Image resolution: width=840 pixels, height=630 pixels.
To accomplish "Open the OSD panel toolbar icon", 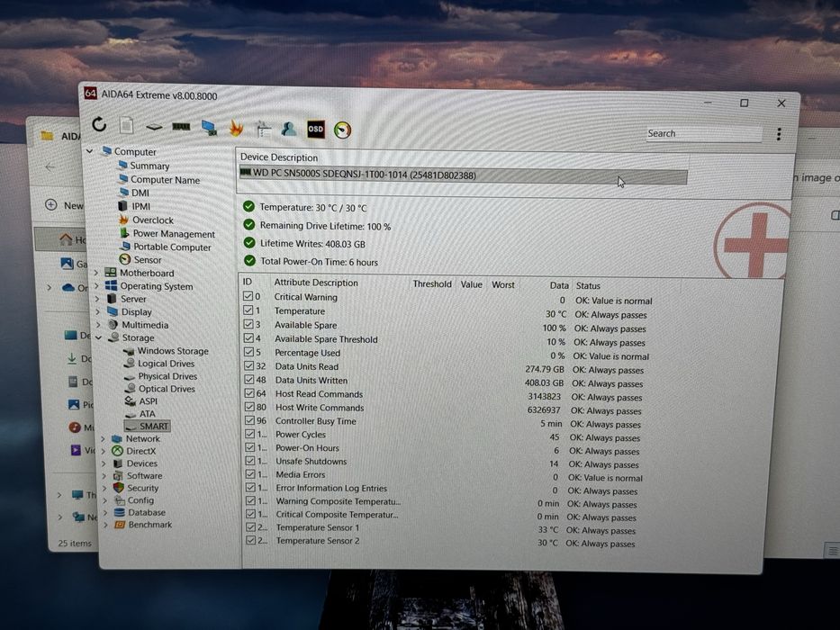I will pos(315,129).
